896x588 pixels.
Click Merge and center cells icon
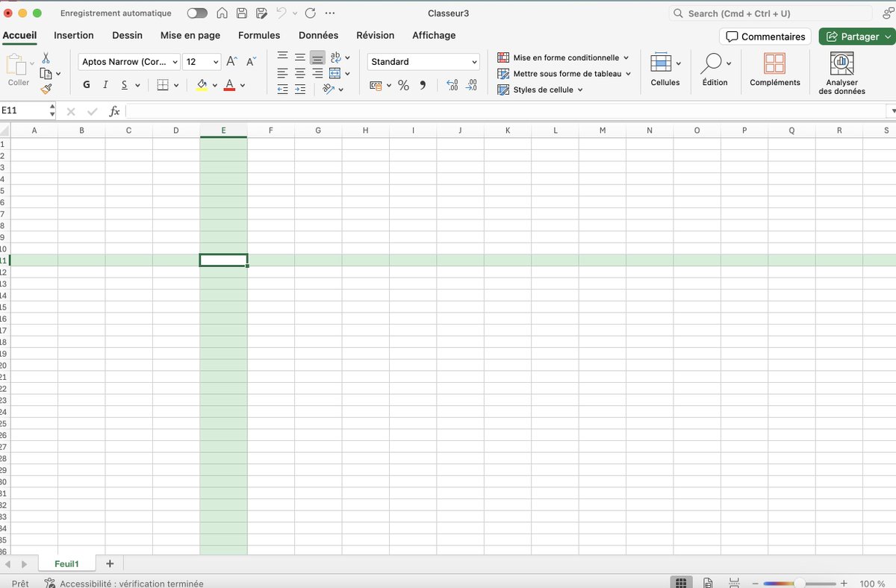[x=335, y=73]
